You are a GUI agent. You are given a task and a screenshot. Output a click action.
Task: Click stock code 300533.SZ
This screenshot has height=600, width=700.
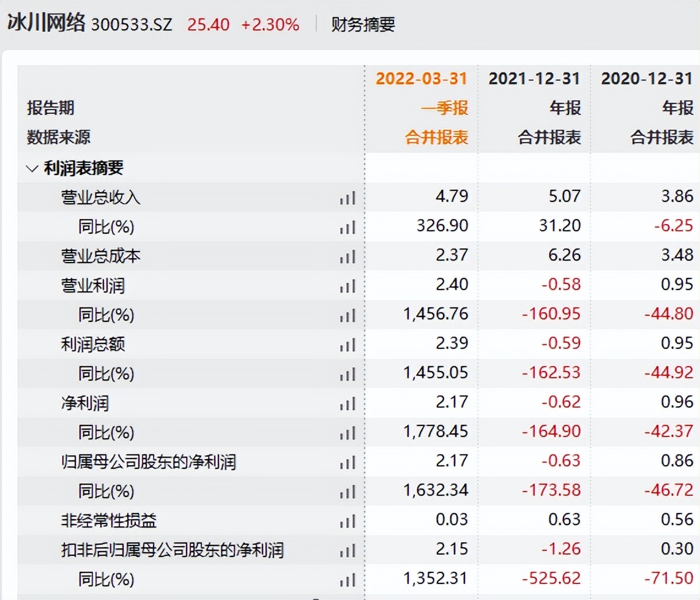(132, 25)
